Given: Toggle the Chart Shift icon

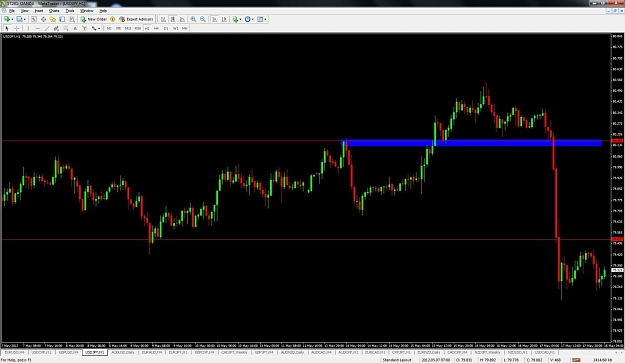Looking at the screenshot, I should tap(224, 19).
